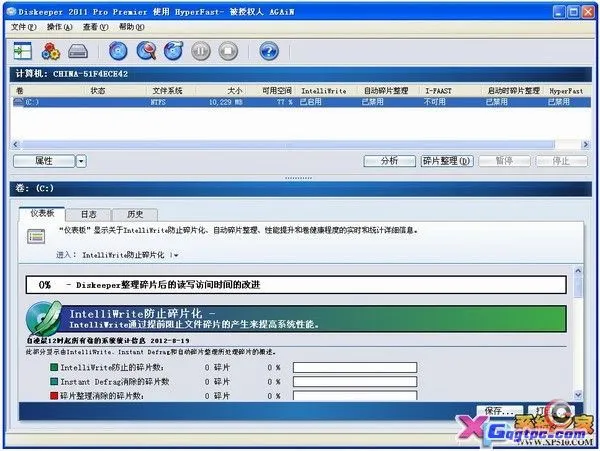
Task: Click the volume list horizontal scrollbar thumb
Action: (x=288, y=145)
